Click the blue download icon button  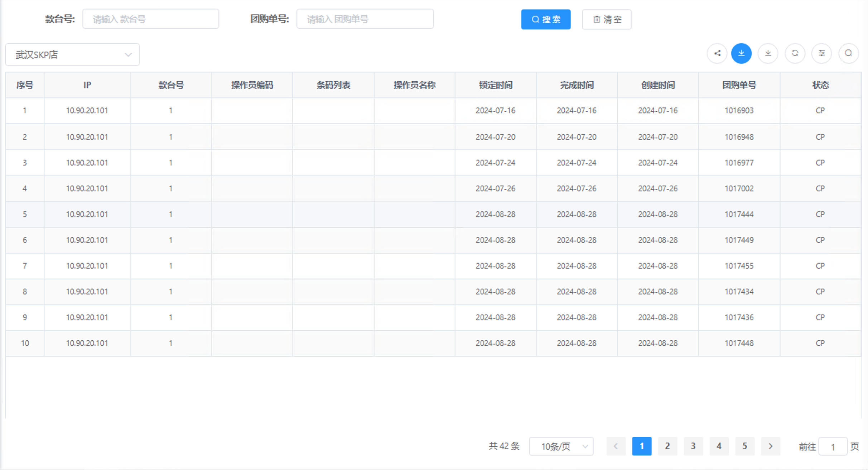pos(741,54)
